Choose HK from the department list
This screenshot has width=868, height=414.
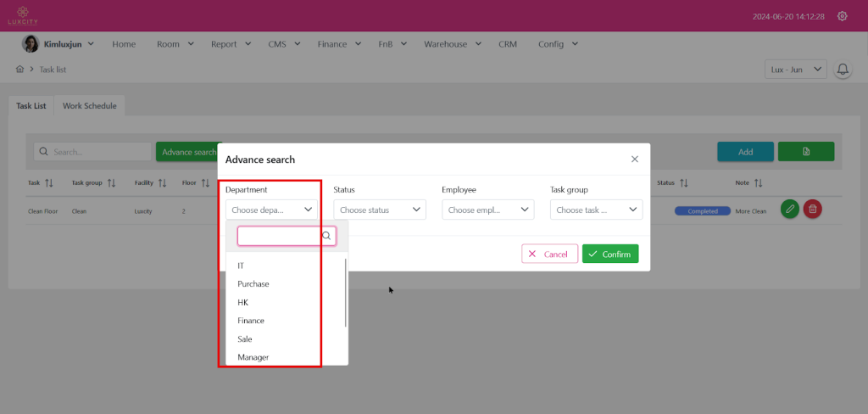pos(243,302)
